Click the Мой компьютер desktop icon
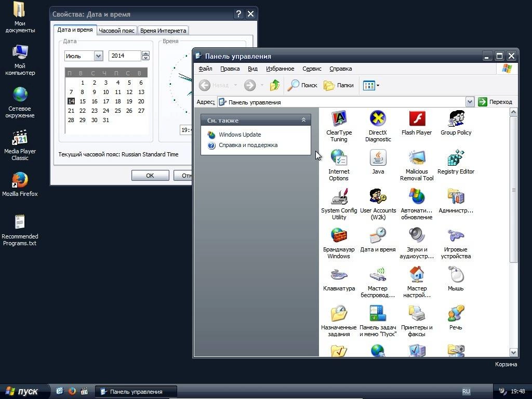532x399 pixels. click(20, 60)
